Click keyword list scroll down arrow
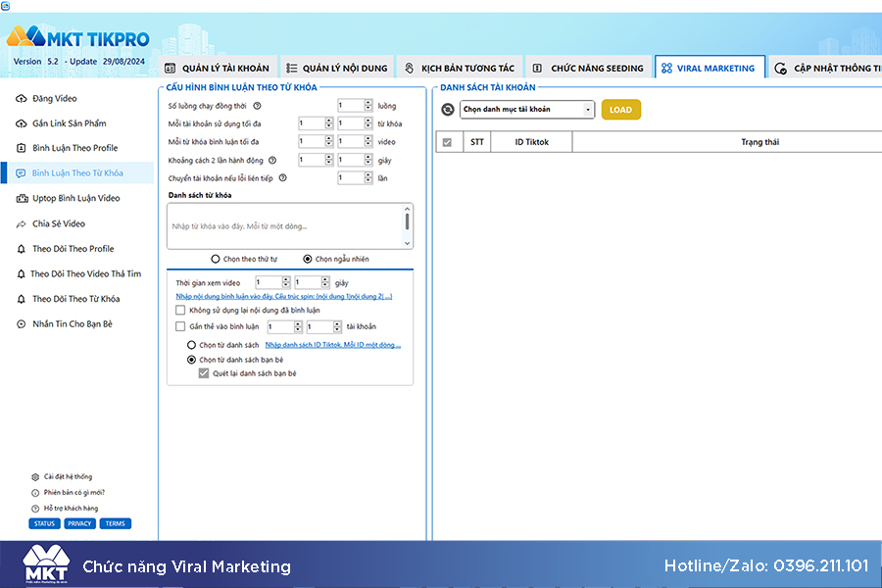 408,244
